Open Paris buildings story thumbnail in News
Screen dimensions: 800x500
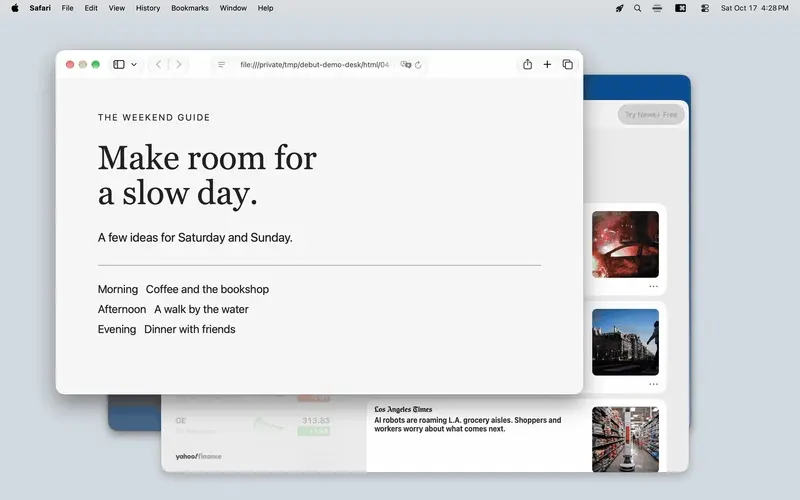[625, 342]
